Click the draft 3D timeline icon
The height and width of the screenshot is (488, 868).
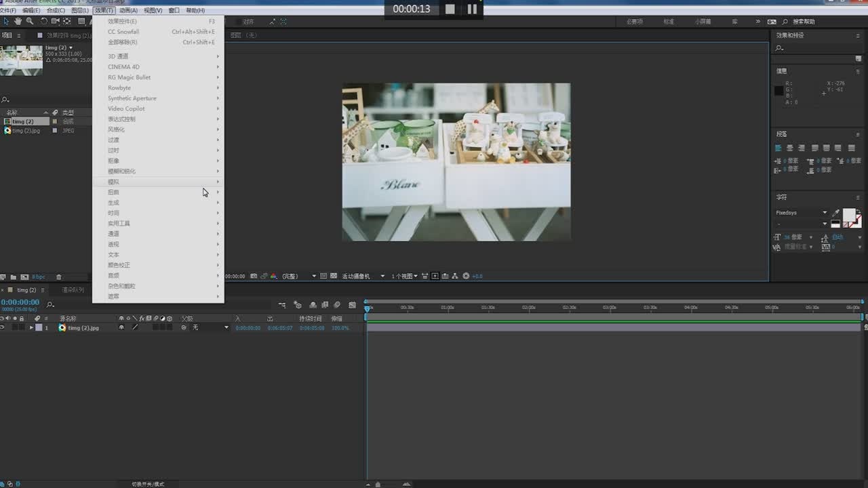(x=297, y=305)
